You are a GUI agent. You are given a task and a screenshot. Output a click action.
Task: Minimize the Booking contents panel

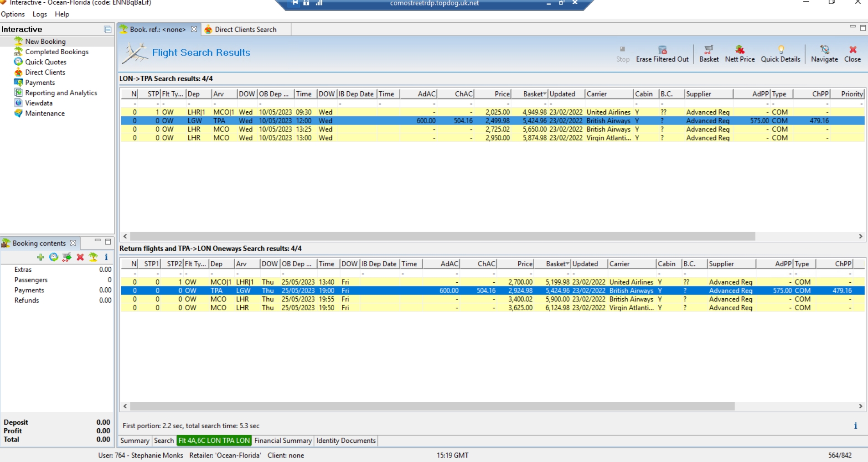click(x=98, y=241)
